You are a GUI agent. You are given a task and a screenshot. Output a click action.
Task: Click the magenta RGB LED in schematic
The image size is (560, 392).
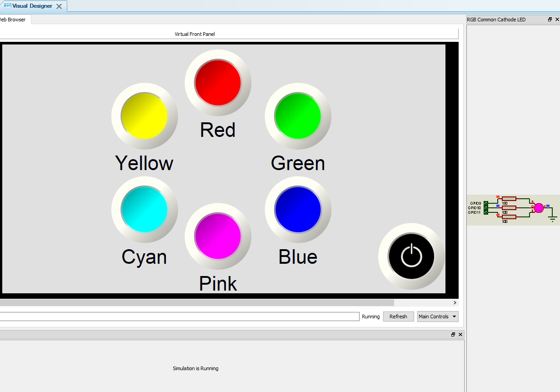(x=539, y=208)
